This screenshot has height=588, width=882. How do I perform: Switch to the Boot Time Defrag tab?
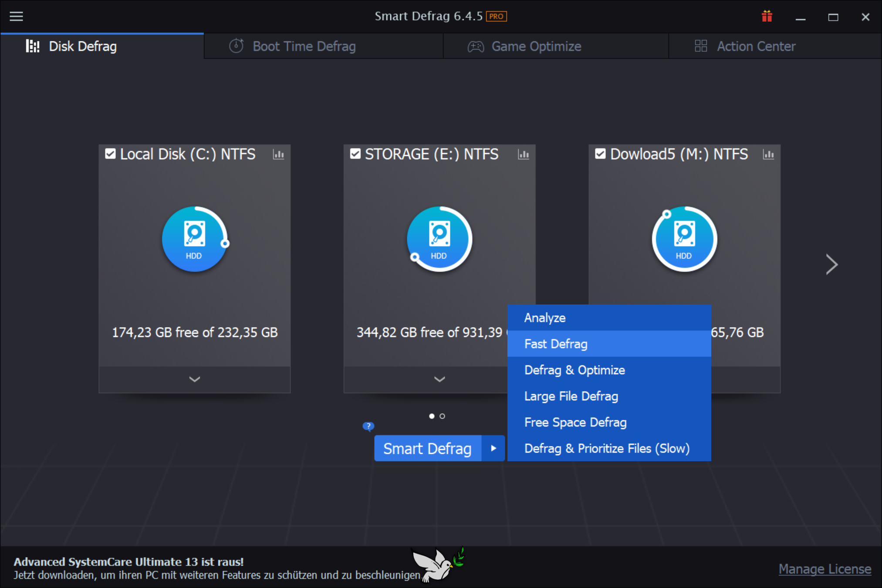pyautogui.click(x=323, y=46)
